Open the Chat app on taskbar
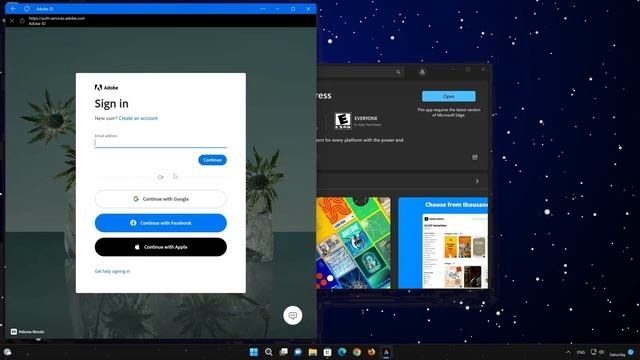640x360 pixels. coord(298,352)
